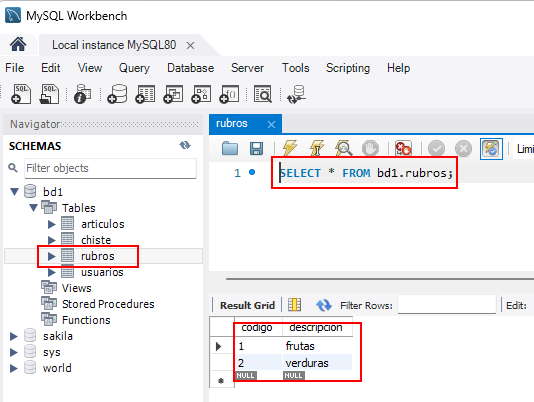The height and width of the screenshot is (402, 534).
Task: Toggle wrap cell content in Result Grid
Action: point(295,305)
